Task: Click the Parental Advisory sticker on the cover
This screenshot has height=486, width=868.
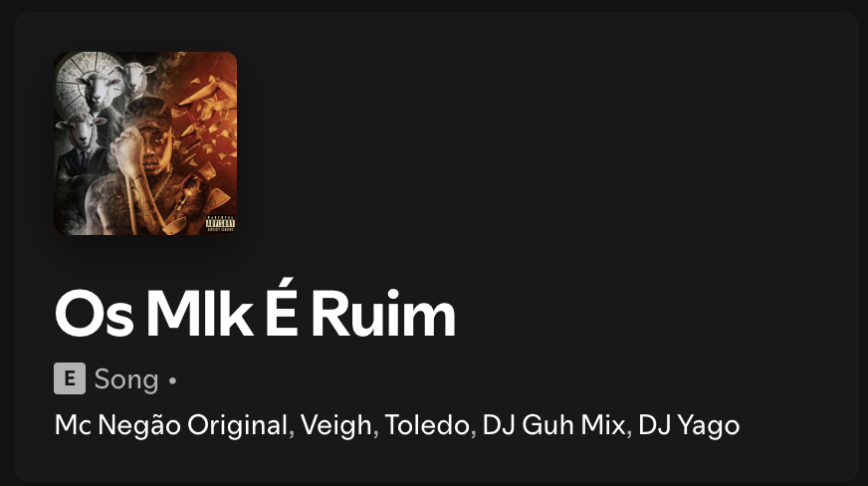Action: click(x=220, y=224)
